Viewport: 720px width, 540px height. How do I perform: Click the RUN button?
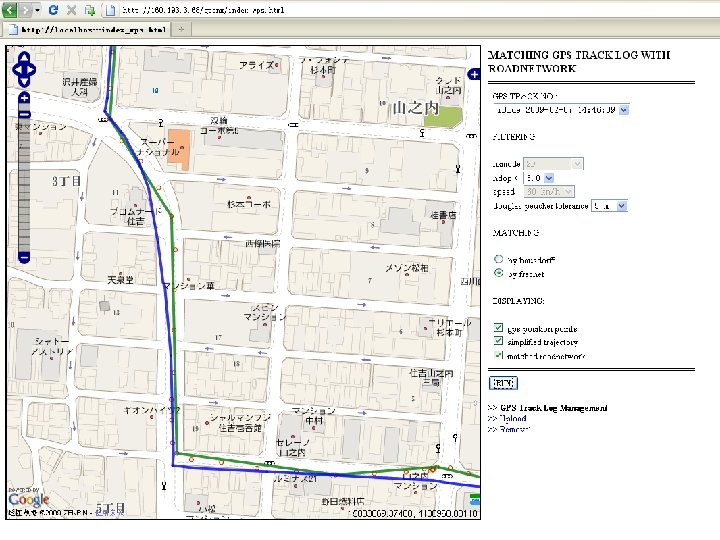click(503, 383)
